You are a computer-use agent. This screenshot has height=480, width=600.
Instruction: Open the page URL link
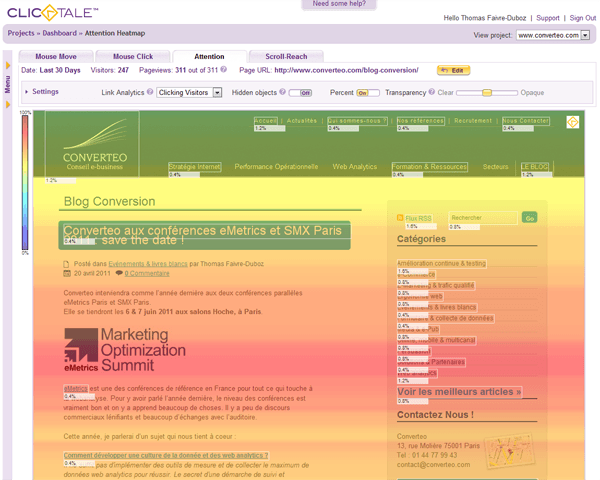[x=346, y=70]
